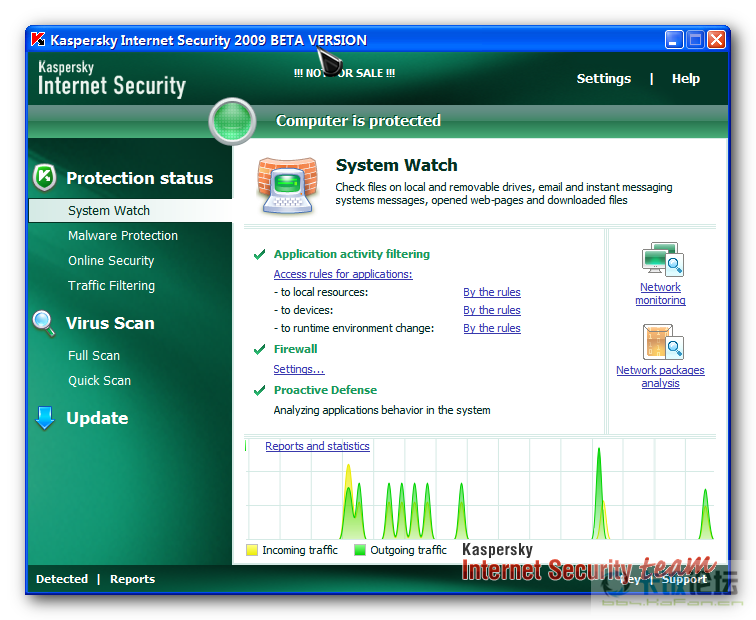
Task: Click the Proactive Defense green checkmark
Action: point(259,390)
